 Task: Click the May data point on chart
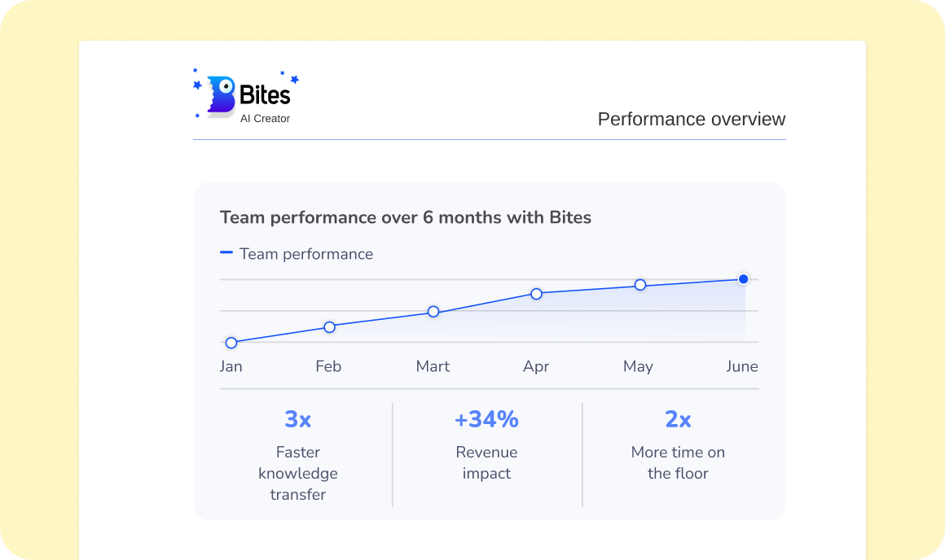click(640, 285)
